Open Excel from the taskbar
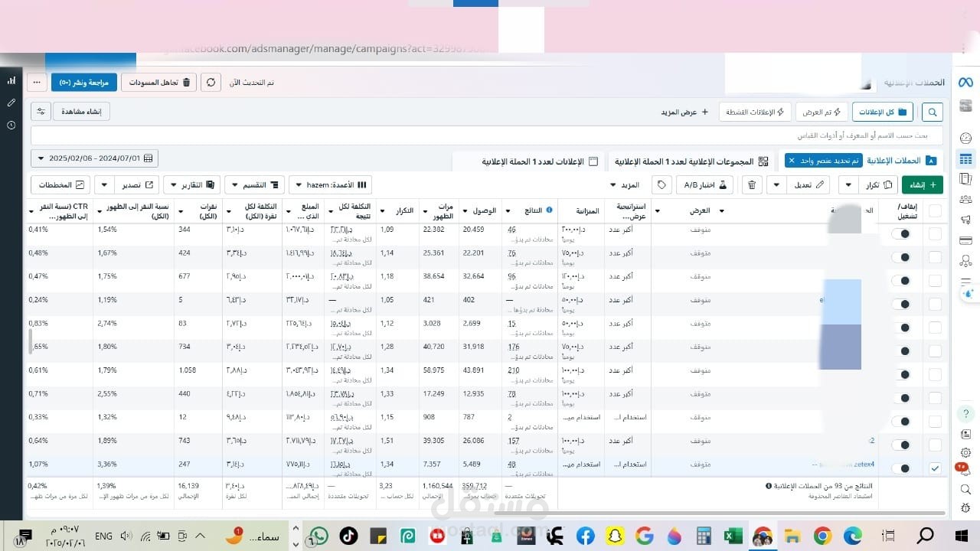This screenshot has width=980, height=551. (x=733, y=536)
